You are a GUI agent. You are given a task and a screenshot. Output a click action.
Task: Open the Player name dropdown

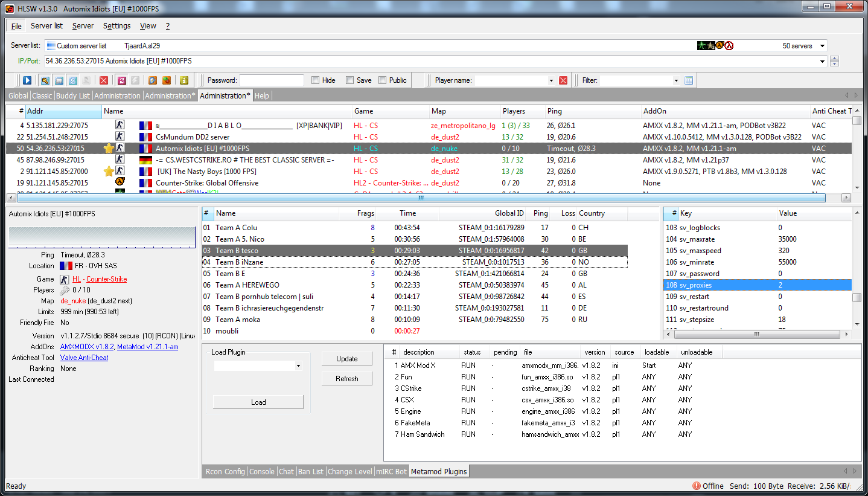click(x=551, y=80)
